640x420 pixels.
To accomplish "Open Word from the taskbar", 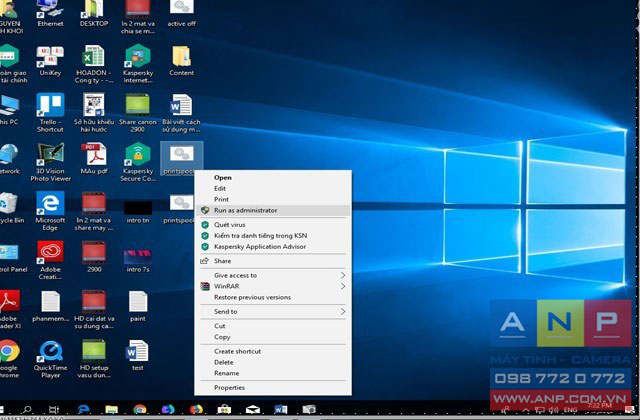I will (280, 409).
